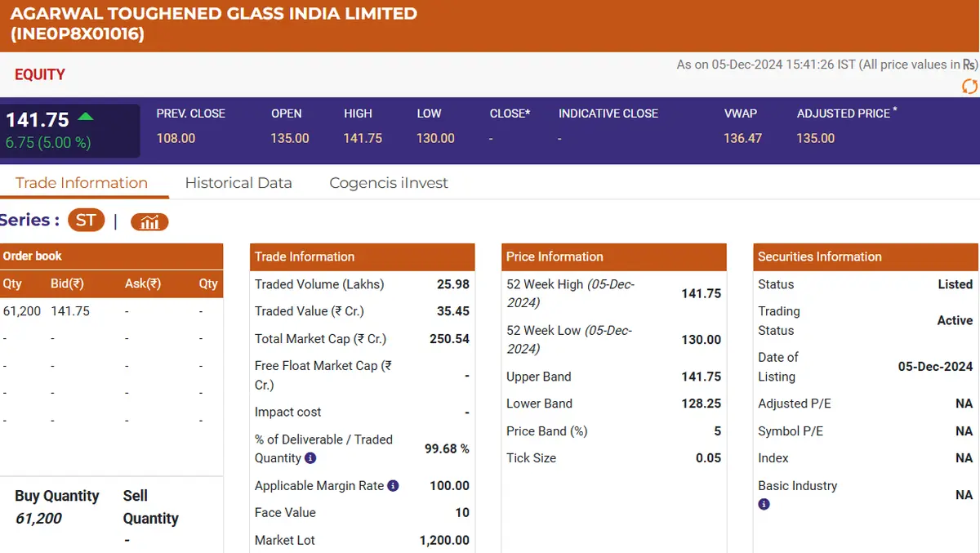Click the VWAP value 136.47
The image size is (980, 553).
743,138
